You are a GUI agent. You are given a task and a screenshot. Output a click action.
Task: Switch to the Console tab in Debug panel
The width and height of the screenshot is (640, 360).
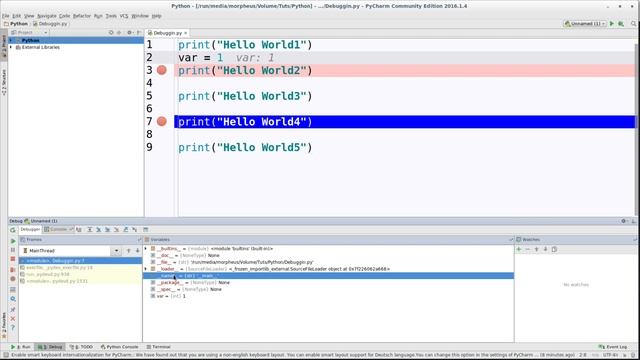tap(58, 229)
